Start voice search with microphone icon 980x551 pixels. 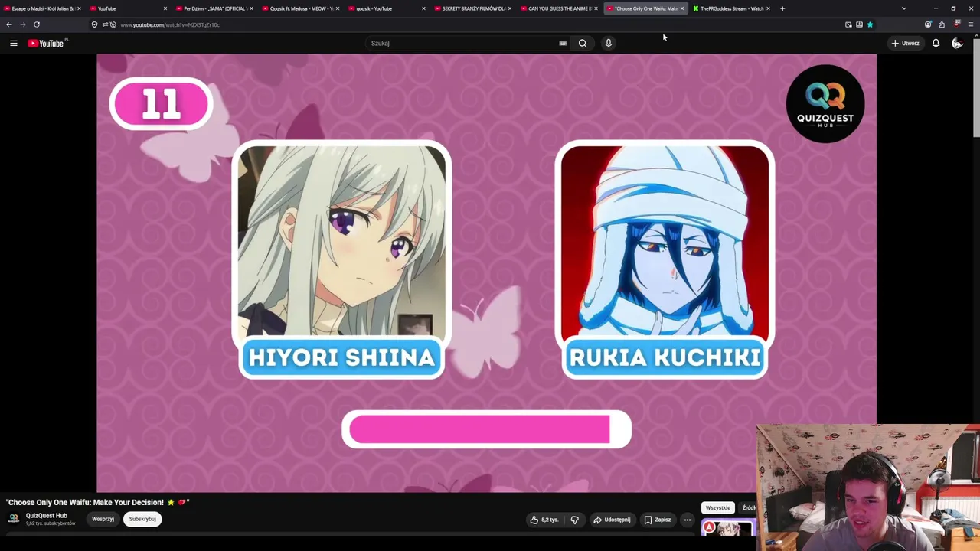coord(609,43)
